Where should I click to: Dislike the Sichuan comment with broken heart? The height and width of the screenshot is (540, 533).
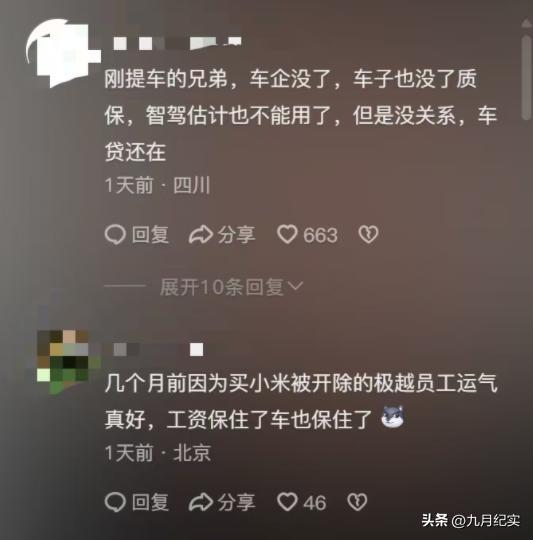coord(368,235)
